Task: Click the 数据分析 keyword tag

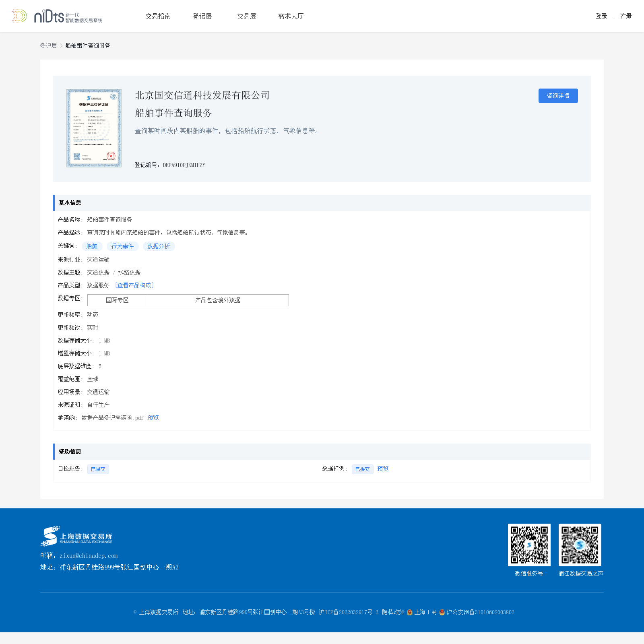Action: [159, 246]
